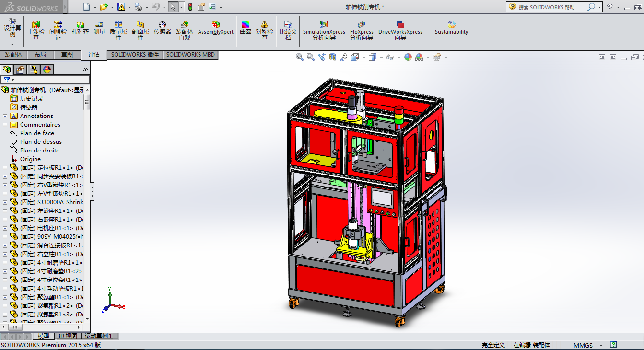Click MMGS unit system in status bar
The width and height of the screenshot is (644, 350).
coord(583,345)
